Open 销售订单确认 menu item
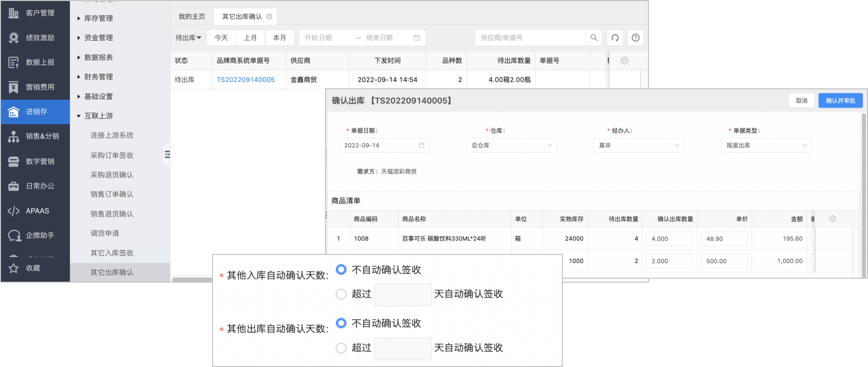The width and height of the screenshot is (868, 367). (112, 194)
